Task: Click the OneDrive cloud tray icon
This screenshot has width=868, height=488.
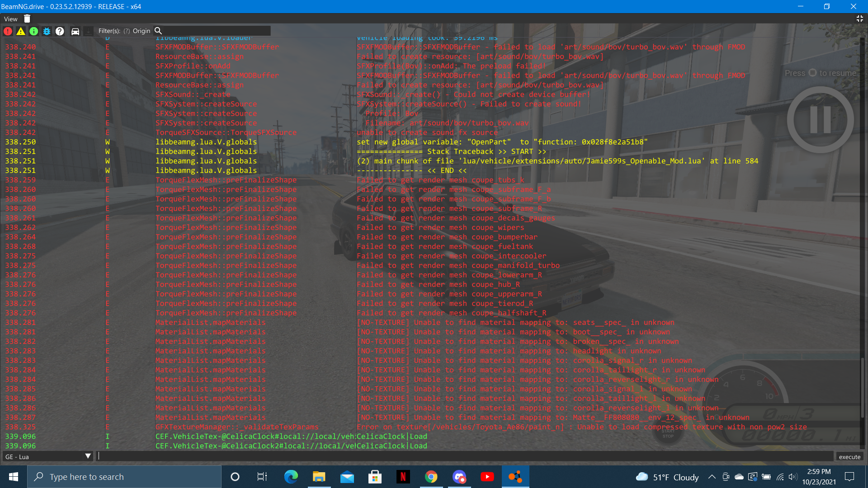Action: click(739, 477)
